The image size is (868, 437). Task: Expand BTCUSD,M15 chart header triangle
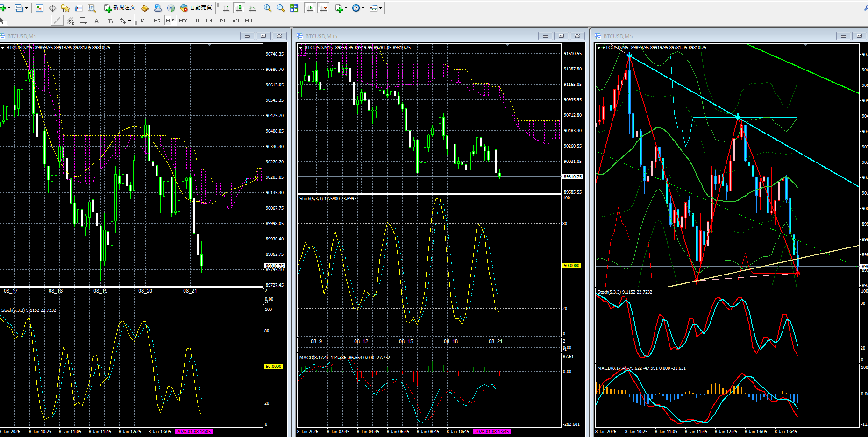pyautogui.click(x=300, y=47)
